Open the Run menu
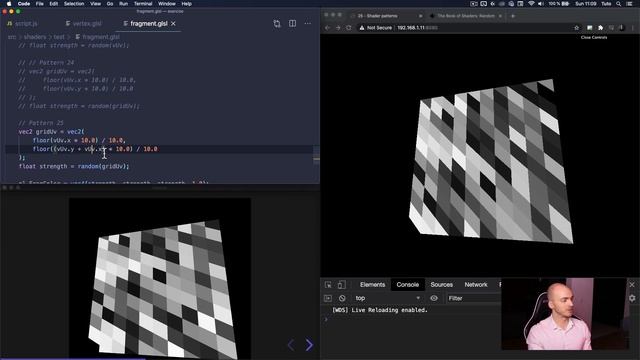 point(123,4)
